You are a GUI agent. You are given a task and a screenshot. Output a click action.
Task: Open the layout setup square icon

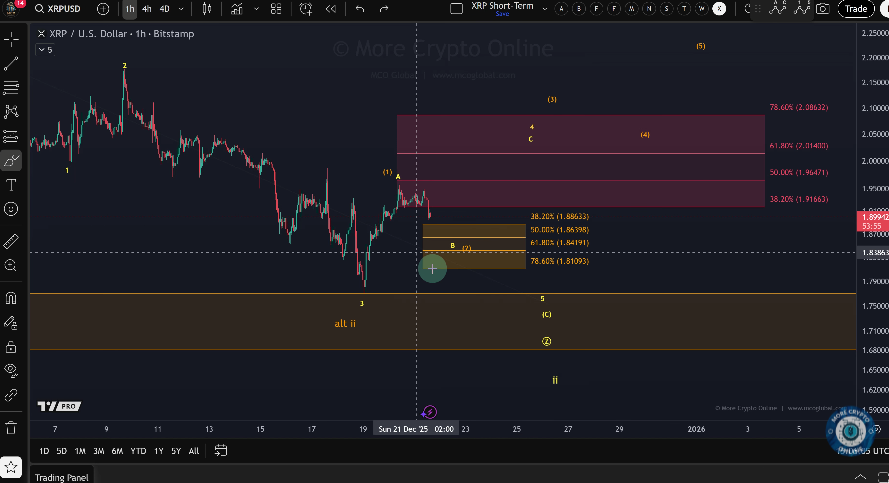pyautogui.click(x=456, y=9)
